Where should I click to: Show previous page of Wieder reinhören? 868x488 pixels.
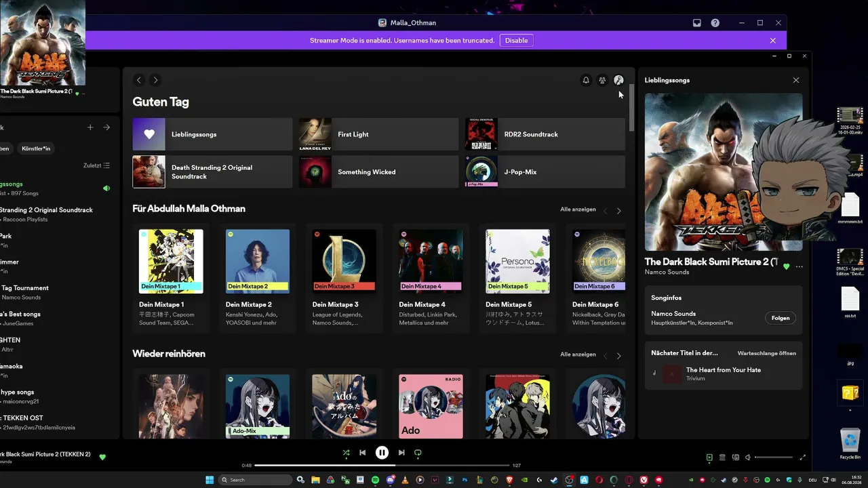606,356
